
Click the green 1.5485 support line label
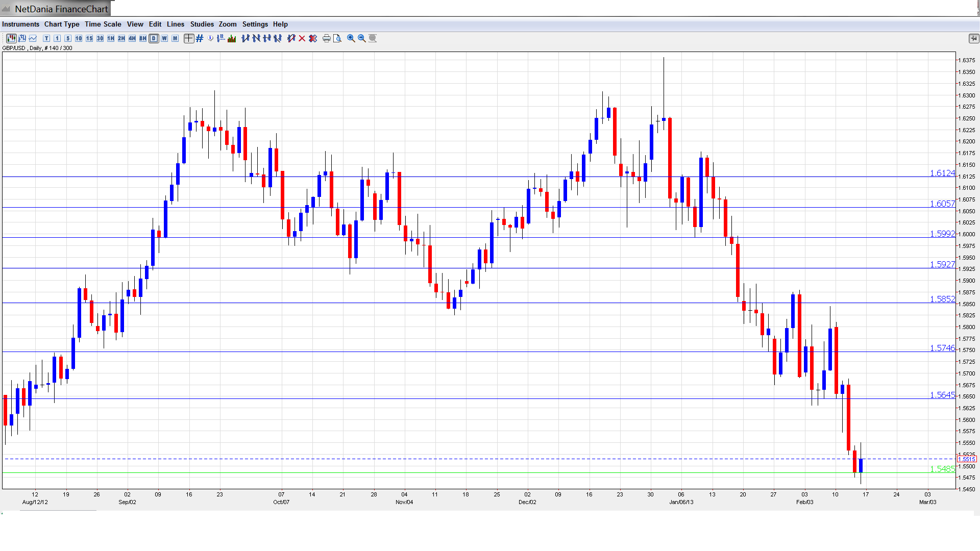click(942, 469)
